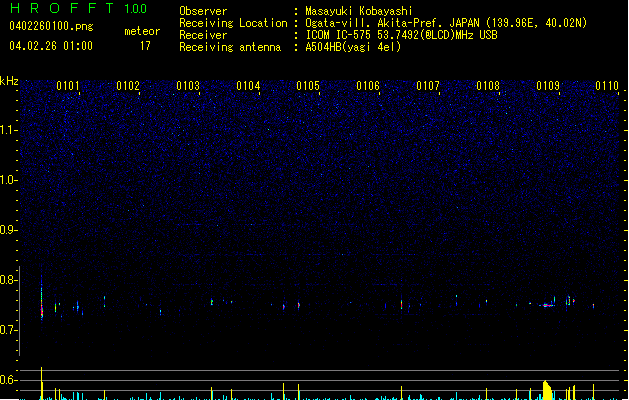Screen dimensions: 629x400
Task: Click the 0102 time marker
Action: (x=128, y=86)
